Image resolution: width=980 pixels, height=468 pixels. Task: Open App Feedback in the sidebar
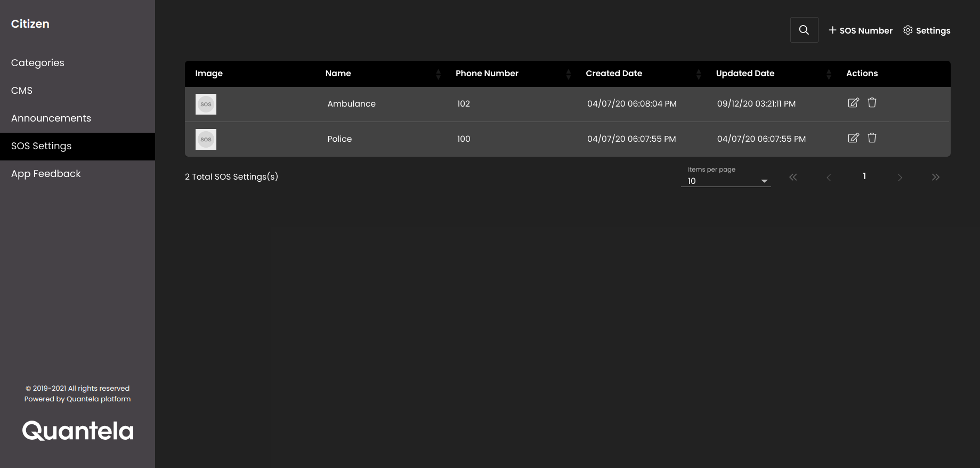click(77, 174)
